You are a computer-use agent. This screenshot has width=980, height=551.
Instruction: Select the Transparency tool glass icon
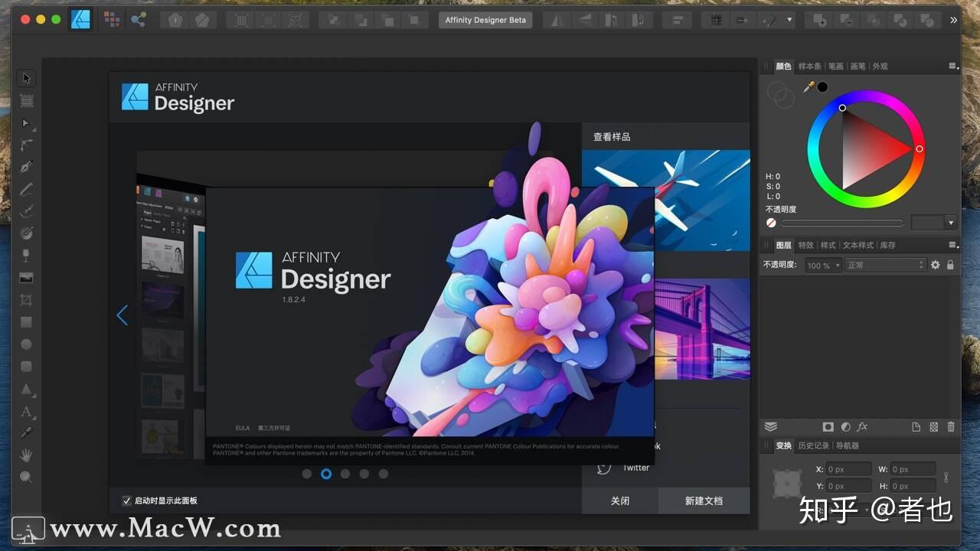point(27,256)
